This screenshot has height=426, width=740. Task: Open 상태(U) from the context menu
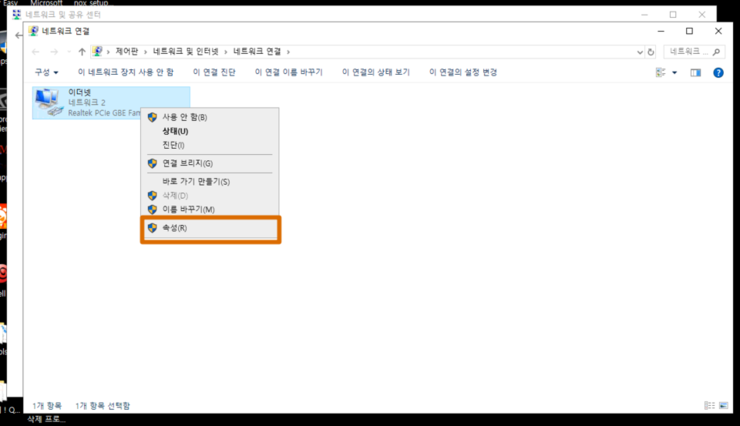[x=175, y=131]
